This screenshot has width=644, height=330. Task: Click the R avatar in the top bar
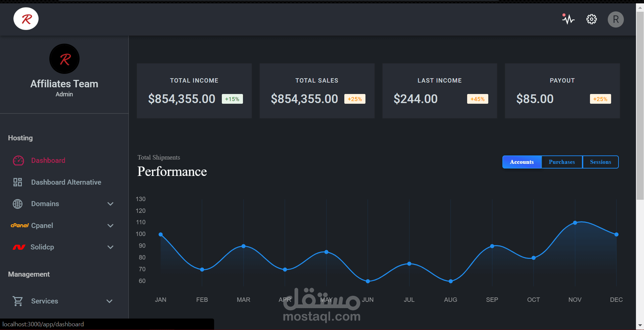pyautogui.click(x=615, y=19)
